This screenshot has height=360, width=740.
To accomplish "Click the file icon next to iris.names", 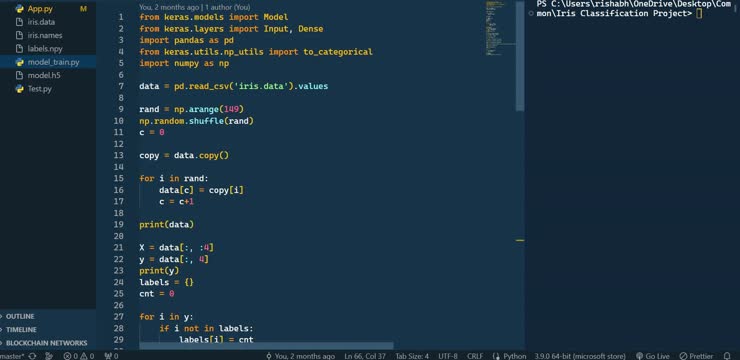I will click(x=19, y=35).
